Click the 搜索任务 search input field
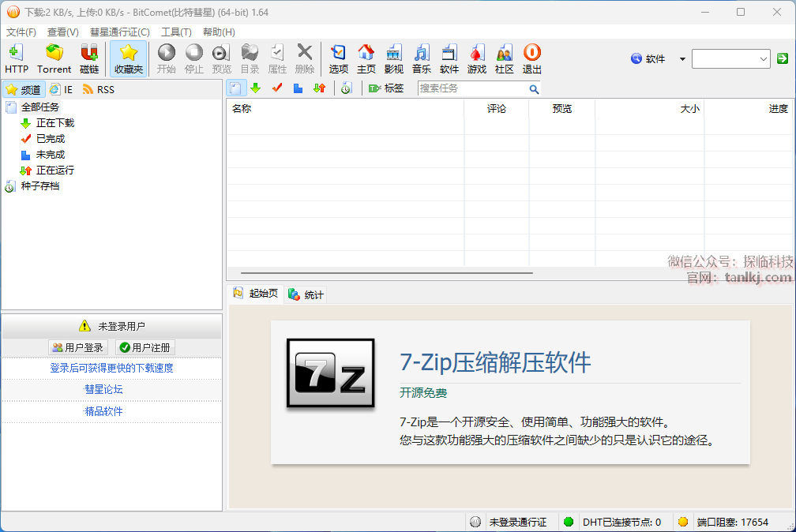796x532 pixels. click(471, 88)
